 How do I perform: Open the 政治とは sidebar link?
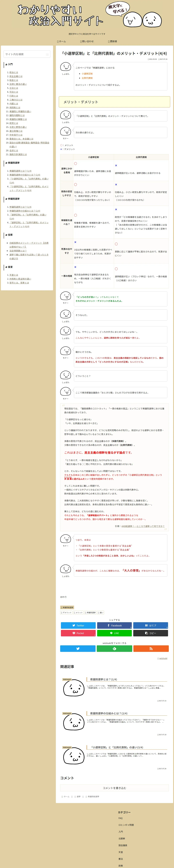click(x=14, y=72)
